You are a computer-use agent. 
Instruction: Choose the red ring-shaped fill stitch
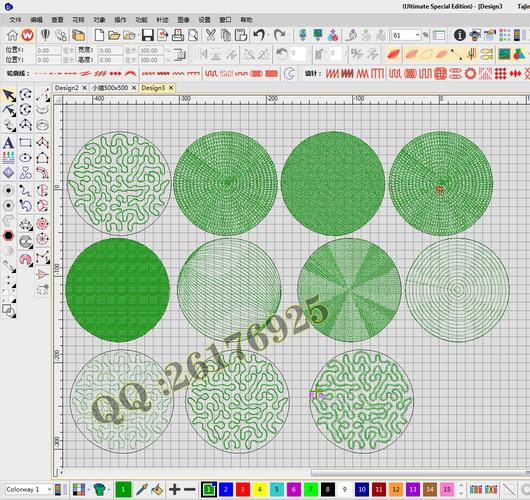point(470,73)
